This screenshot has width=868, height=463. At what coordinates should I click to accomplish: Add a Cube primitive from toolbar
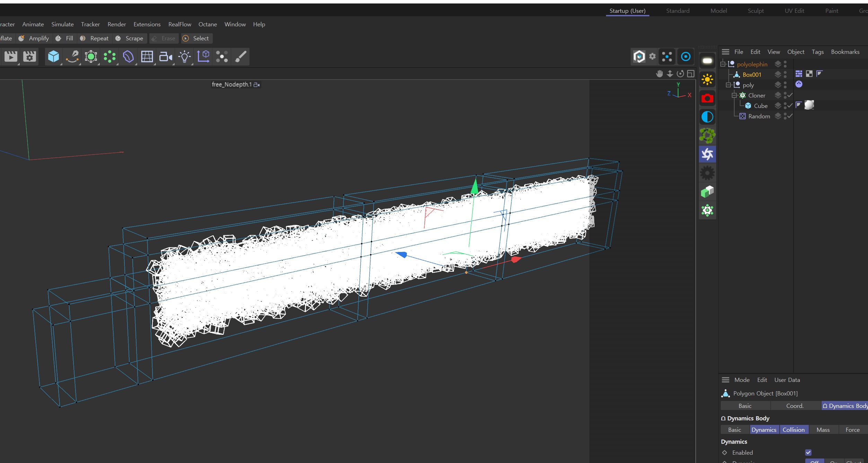point(53,56)
